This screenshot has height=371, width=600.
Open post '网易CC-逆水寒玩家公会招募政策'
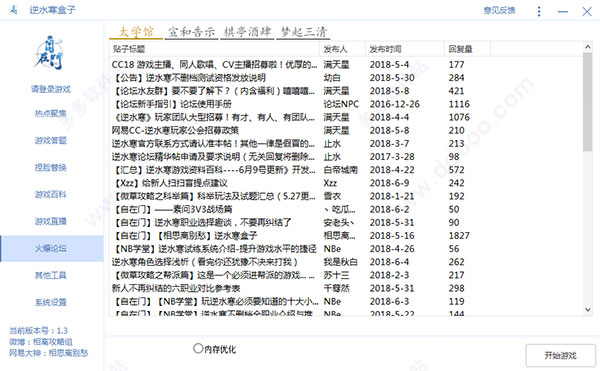[x=175, y=130]
